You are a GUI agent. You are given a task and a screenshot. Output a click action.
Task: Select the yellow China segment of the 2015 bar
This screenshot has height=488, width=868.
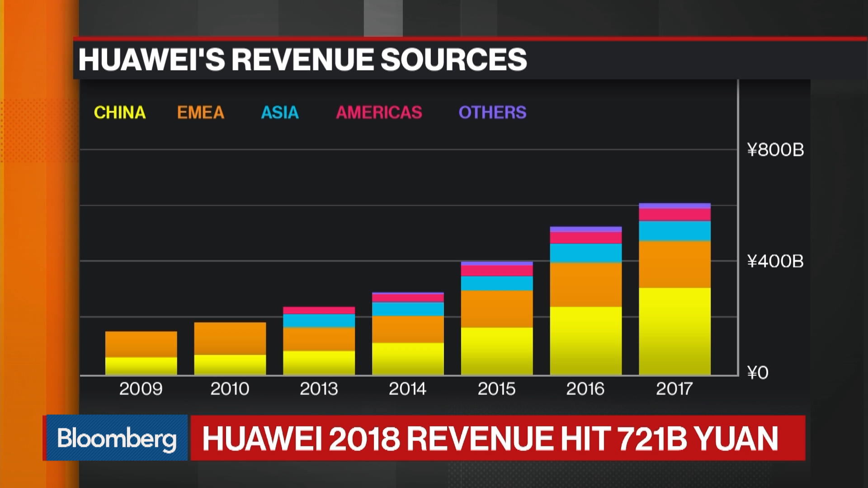tap(497, 351)
